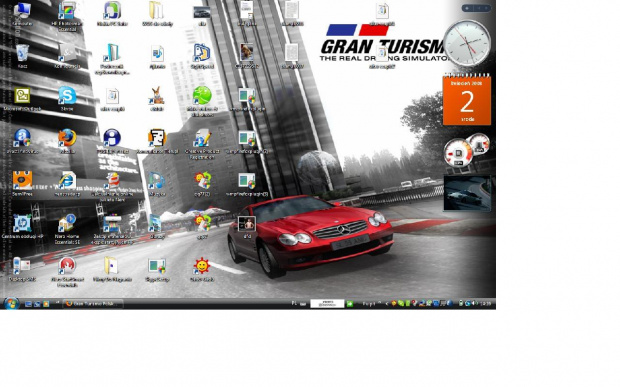Open PL language indicator on taskbar
Viewport: 620px width, 387px height.
(x=294, y=304)
